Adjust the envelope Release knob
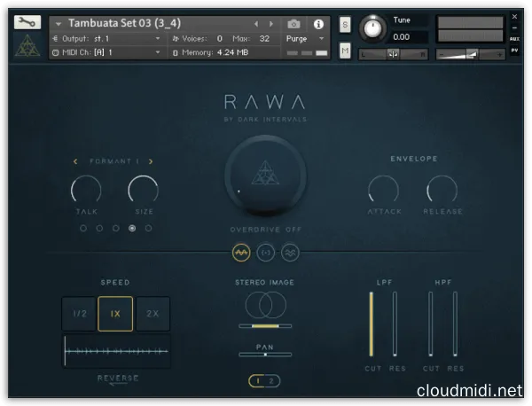 [442, 190]
